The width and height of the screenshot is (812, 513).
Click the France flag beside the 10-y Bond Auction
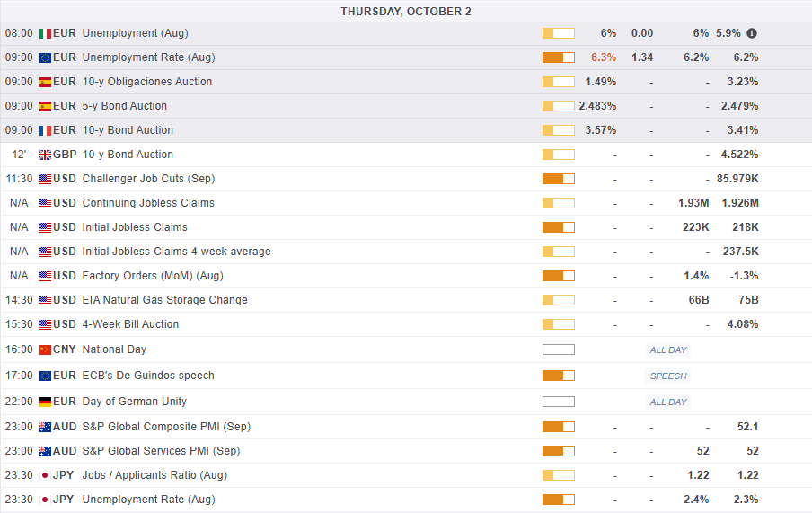pos(45,130)
